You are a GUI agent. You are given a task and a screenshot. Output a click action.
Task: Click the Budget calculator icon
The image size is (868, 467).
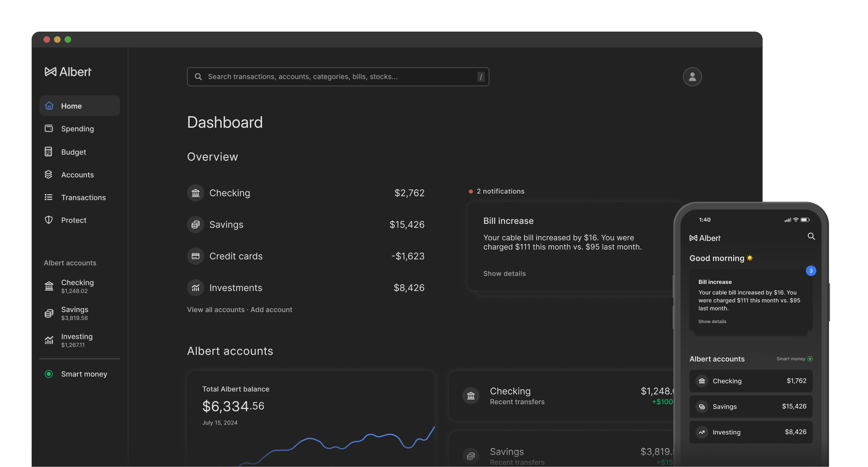[x=48, y=151]
